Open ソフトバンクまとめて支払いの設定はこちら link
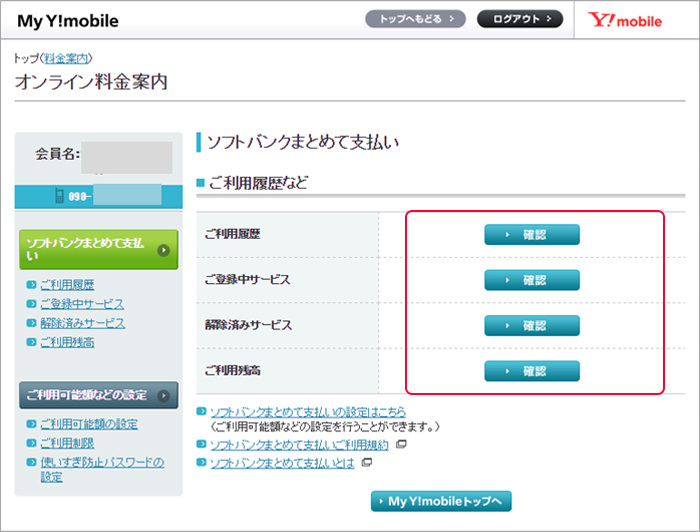 click(x=307, y=412)
